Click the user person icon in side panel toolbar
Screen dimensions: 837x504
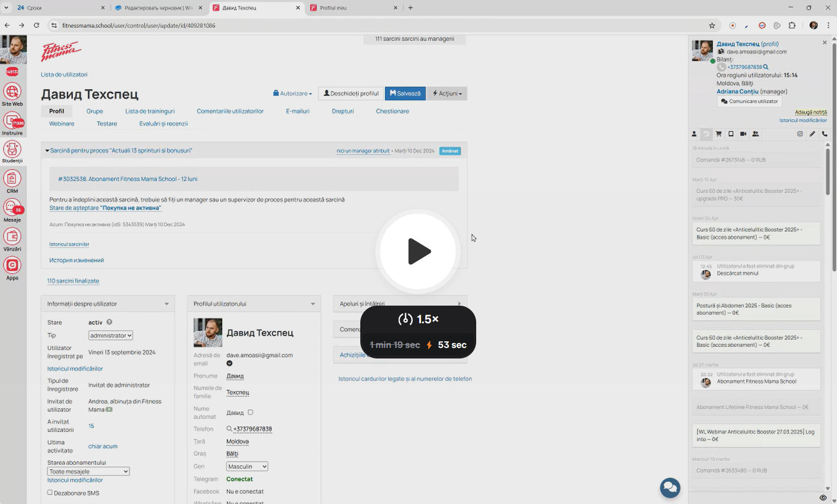coord(694,134)
